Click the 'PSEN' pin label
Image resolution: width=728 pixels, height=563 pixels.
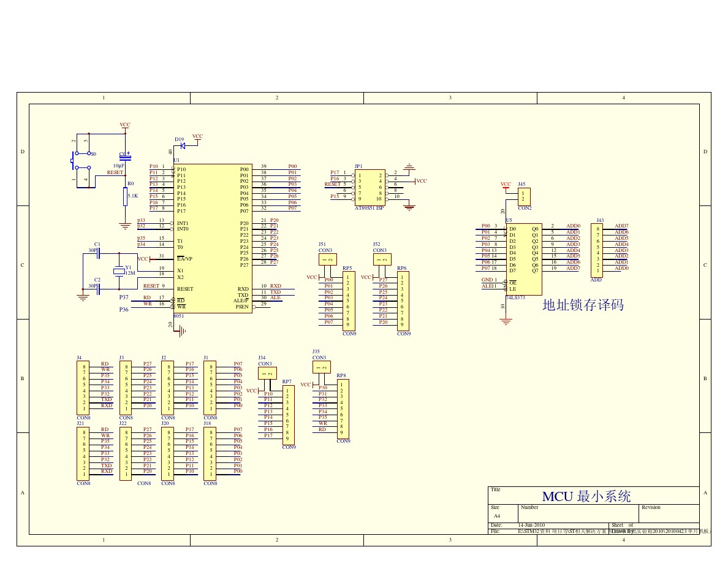pos(242,307)
